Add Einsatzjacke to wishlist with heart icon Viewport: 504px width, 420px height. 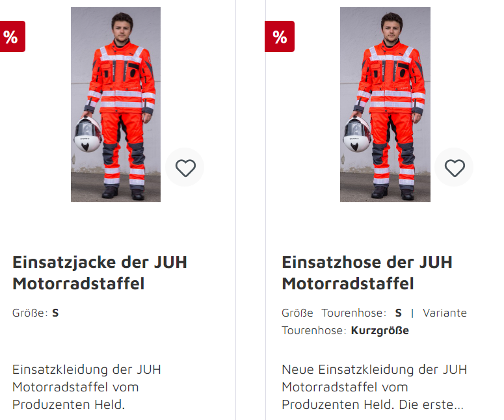coord(185,168)
